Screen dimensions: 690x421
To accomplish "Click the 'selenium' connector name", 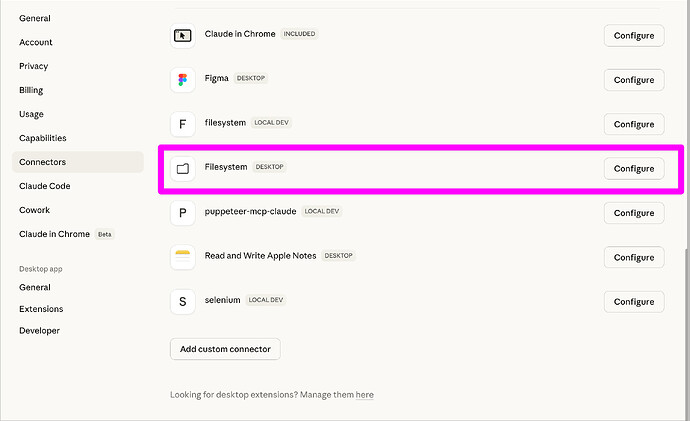I will point(222,300).
